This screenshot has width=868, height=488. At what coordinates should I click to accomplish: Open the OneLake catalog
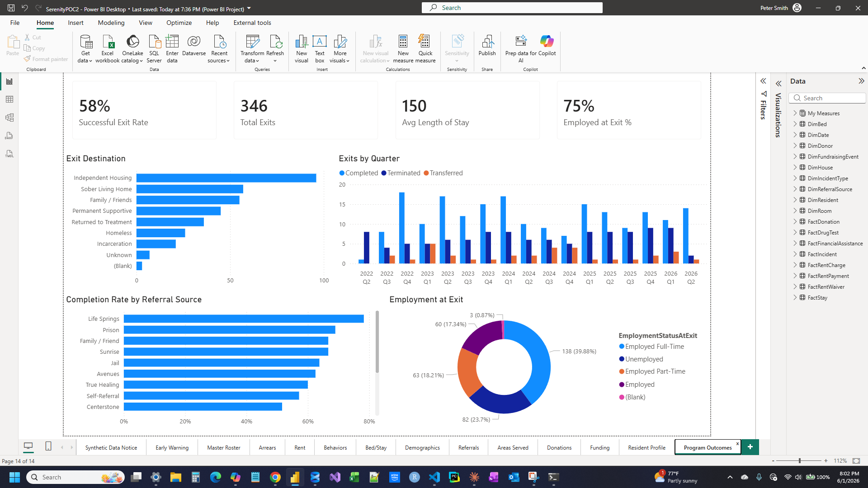tap(132, 49)
